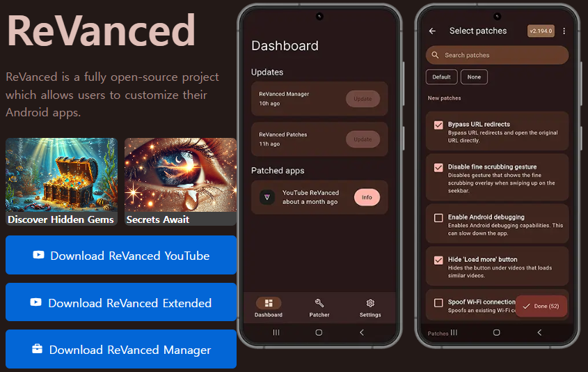Click the 'Updates' heading on Dashboard
Viewport: 588px width, 372px height.
267,72
